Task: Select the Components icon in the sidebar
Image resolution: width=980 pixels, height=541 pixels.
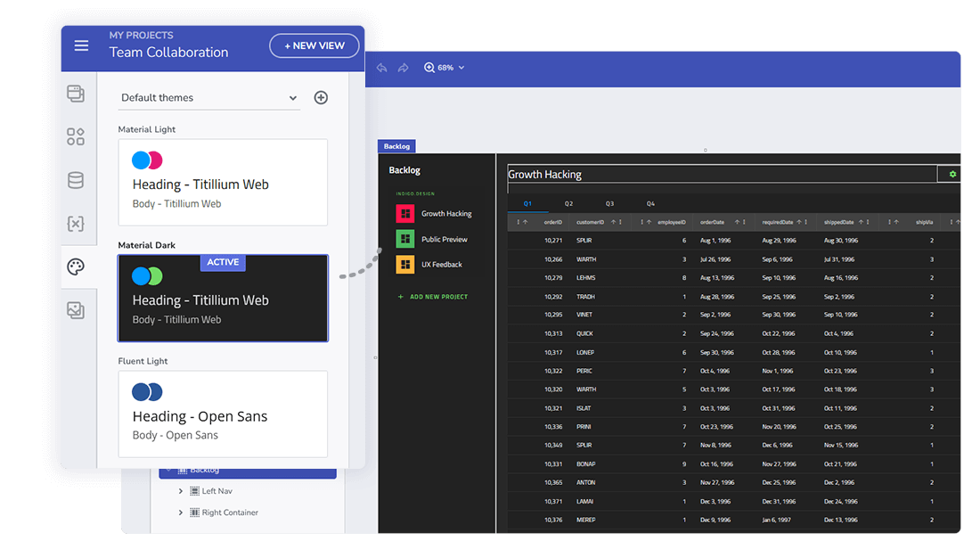Action: point(76,135)
